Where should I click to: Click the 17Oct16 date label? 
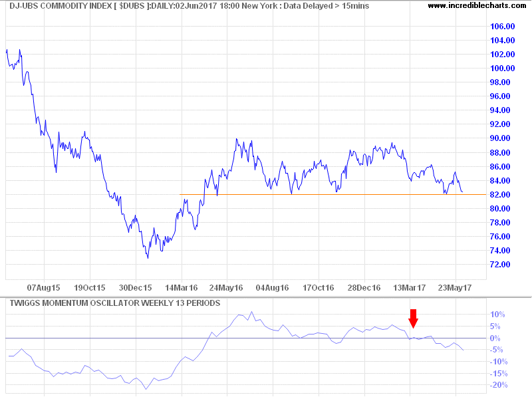pos(319,288)
